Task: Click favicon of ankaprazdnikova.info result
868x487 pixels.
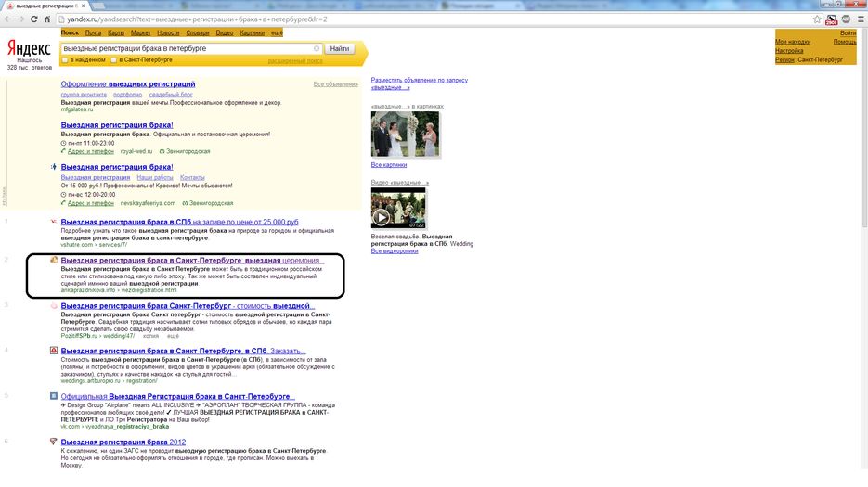Action: 54,260
